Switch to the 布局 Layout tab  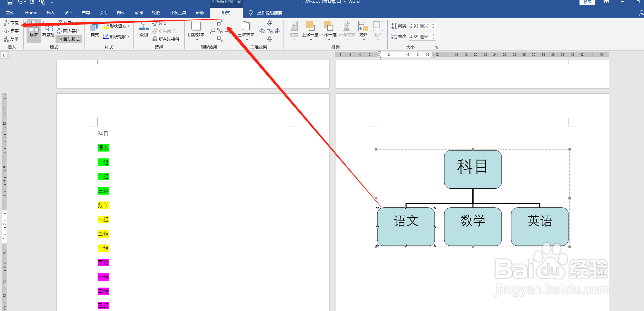coord(86,13)
